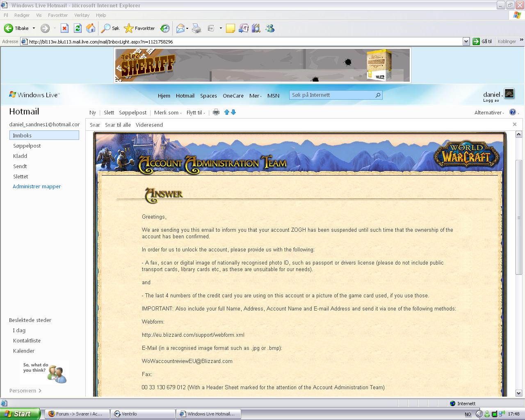Click the blue help question mark icon
Viewport: 525px width, 420px height.
pyautogui.click(x=512, y=112)
